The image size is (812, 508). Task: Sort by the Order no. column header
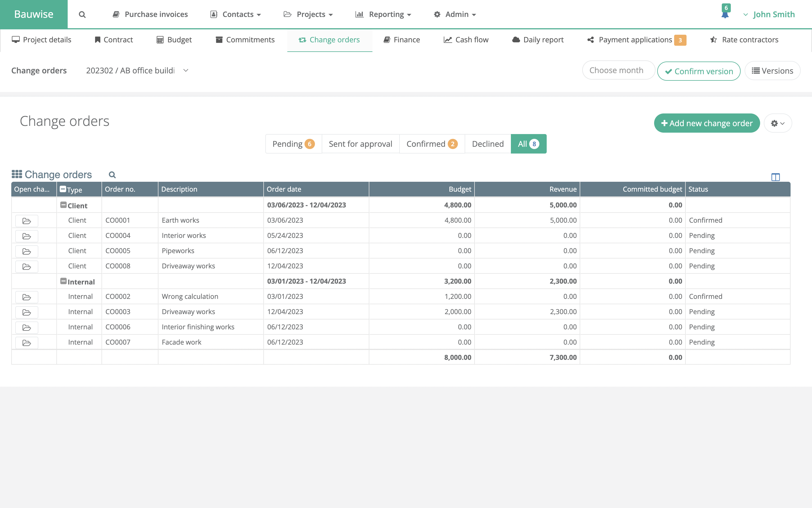130,189
